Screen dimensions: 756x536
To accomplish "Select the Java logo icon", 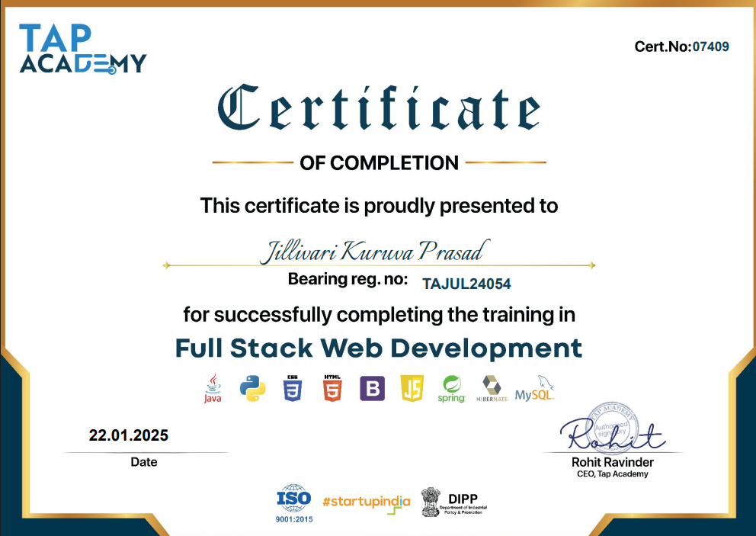I will tap(212, 389).
